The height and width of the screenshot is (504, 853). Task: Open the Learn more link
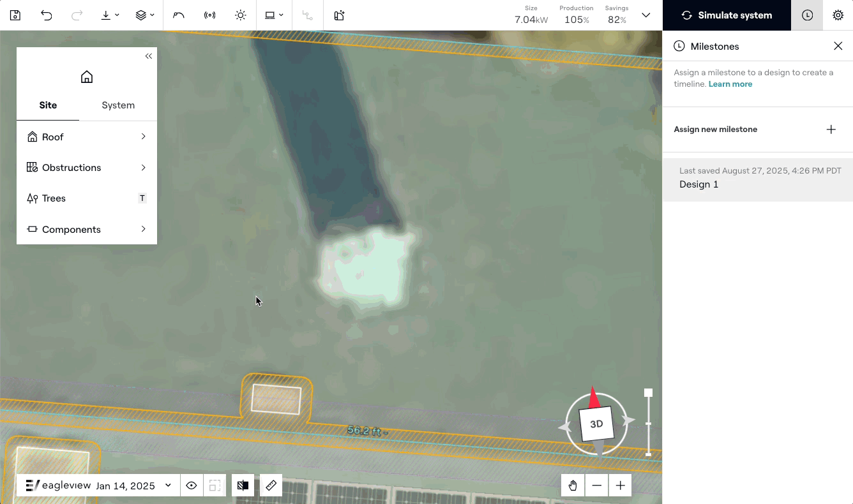730,84
